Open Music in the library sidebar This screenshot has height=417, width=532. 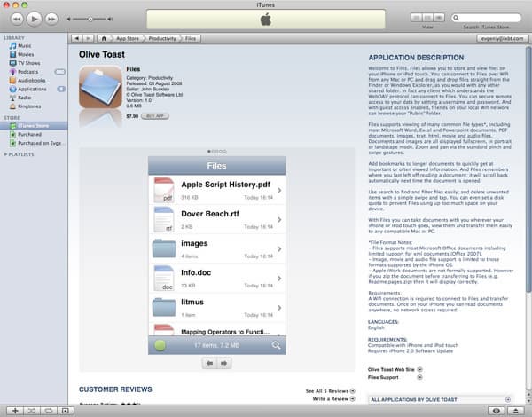(25, 46)
